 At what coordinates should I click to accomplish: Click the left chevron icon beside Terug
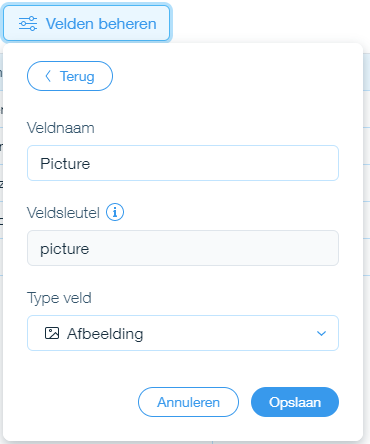(48, 76)
